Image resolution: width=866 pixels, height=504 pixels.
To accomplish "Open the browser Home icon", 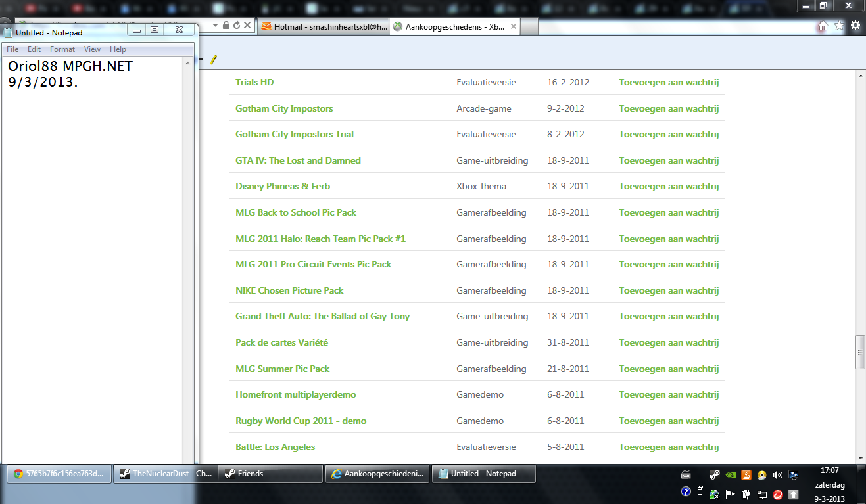I will (823, 26).
